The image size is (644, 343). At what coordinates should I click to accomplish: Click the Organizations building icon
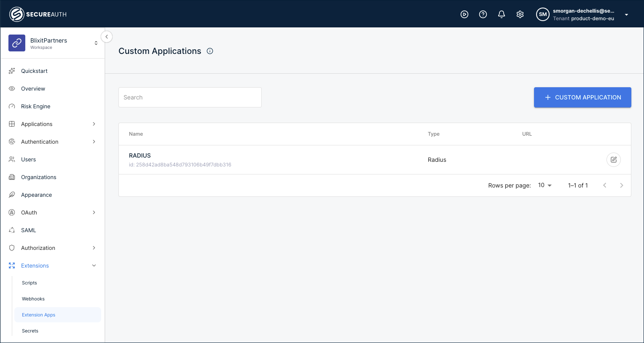click(x=12, y=177)
